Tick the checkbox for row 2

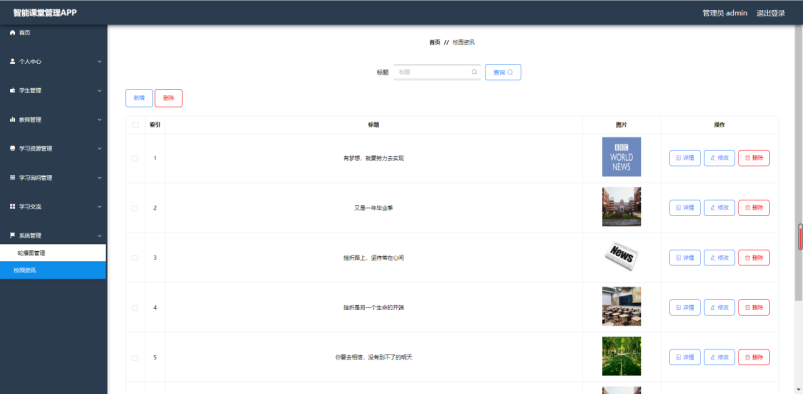[135, 208]
